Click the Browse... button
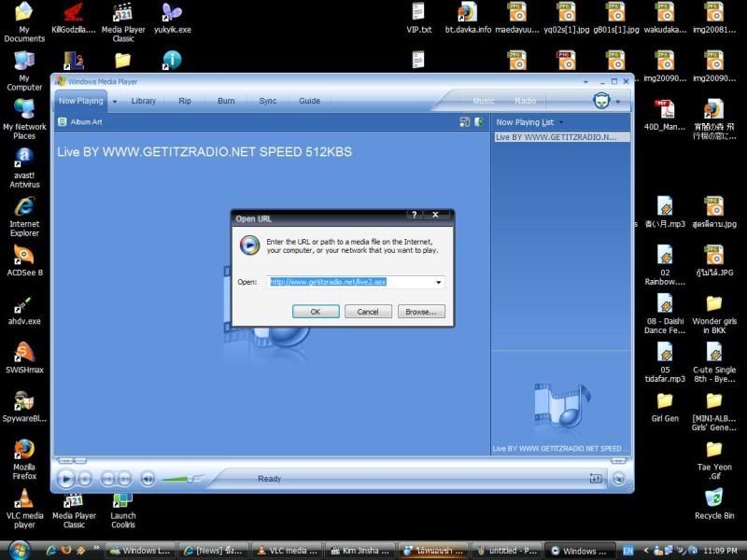 point(421,312)
